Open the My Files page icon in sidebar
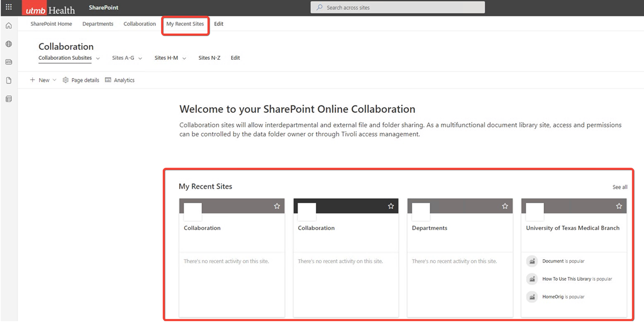Image resolution: width=644 pixels, height=324 pixels. [x=8, y=81]
